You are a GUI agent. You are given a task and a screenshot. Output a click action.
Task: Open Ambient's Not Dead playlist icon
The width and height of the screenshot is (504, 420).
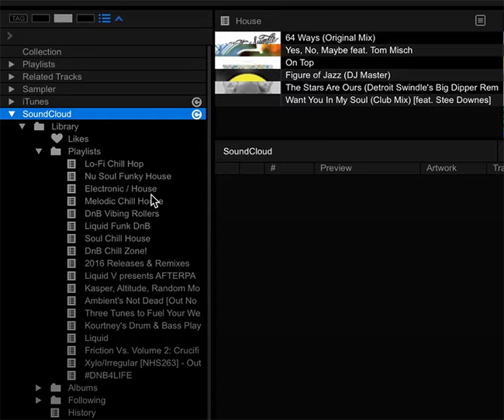71,301
